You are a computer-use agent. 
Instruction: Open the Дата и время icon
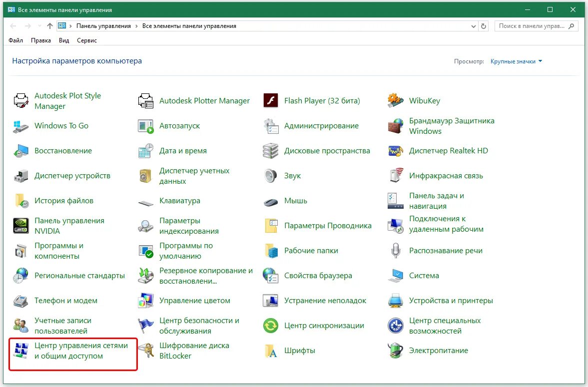(x=146, y=151)
